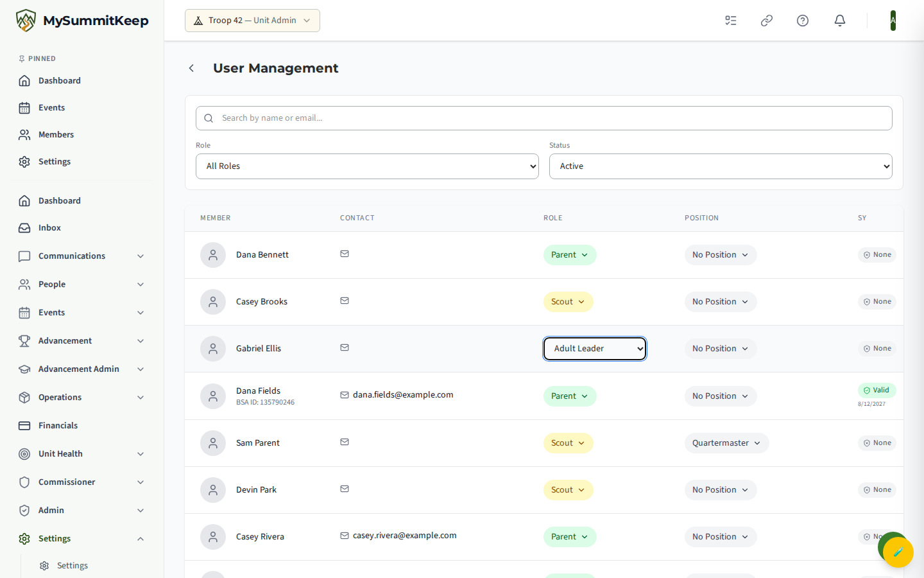The width and height of the screenshot is (924, 578).
Task: Open pinned Events in sidebar
Action: [x=82, y=107]
